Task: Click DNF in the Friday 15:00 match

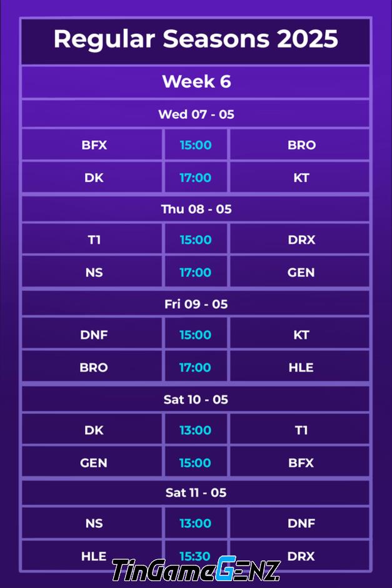Action: (94, 335)
